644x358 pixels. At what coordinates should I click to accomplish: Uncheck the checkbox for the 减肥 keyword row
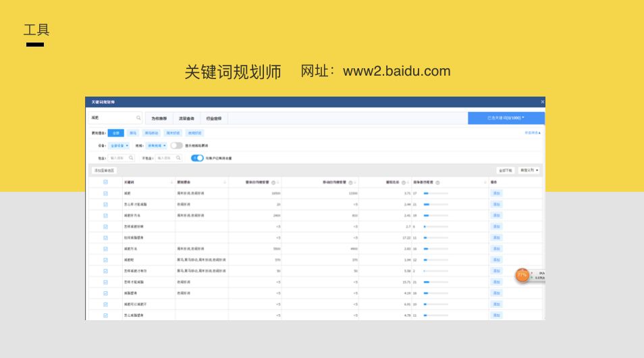105,193
